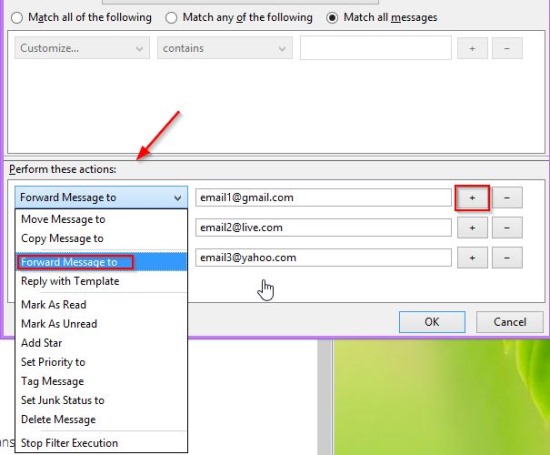Add an action after the email2@live.com row
The width and height of the screenshot is (550, 455).
pos(472,228)
